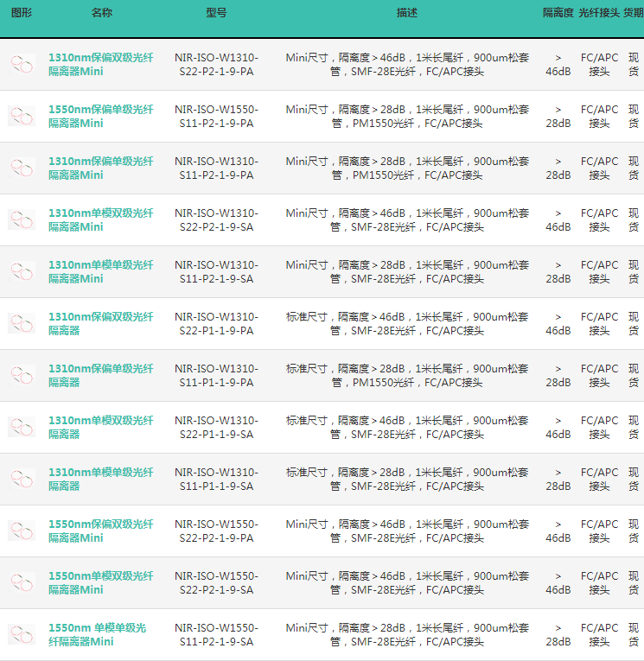644x661 pixels.
Task: Follow the 1550nm单模双级光纤隔离器Mini link
Action: [x=100, y=583]
